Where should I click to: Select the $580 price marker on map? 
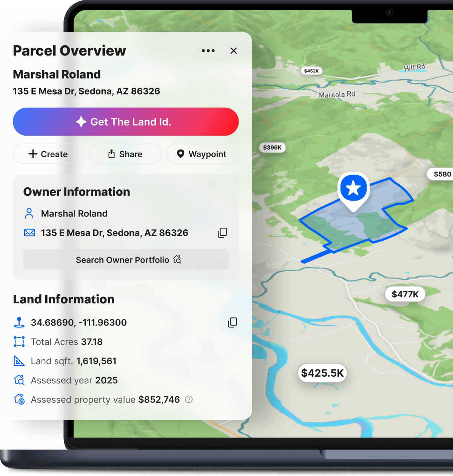point(440,174)
